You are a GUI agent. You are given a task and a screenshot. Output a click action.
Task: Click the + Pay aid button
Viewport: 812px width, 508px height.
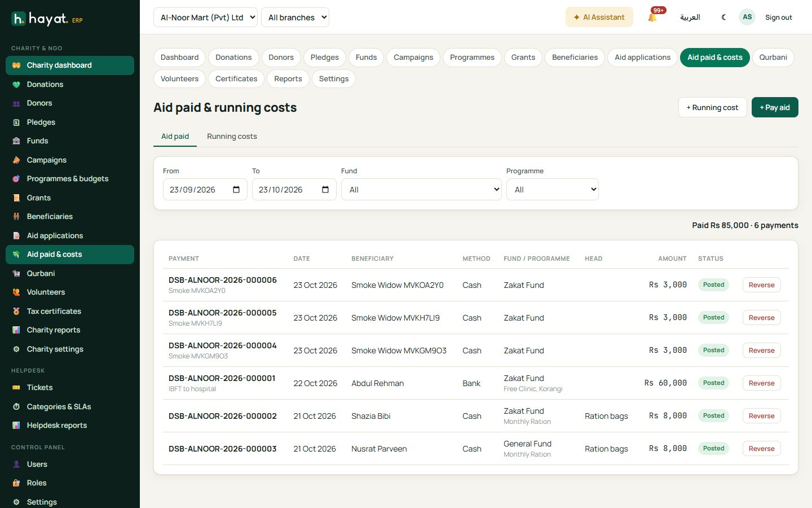[x=775, y=108]
